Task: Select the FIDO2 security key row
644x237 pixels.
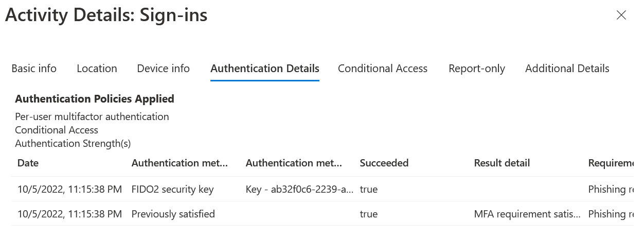Action: (x=172, y=189)
